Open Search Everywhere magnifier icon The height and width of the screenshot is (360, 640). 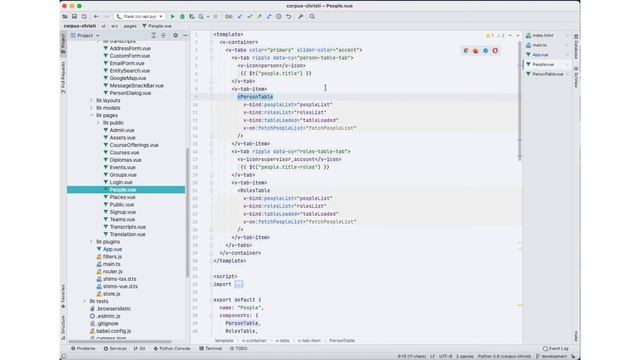pyautogui.click(x=312, y=16)
